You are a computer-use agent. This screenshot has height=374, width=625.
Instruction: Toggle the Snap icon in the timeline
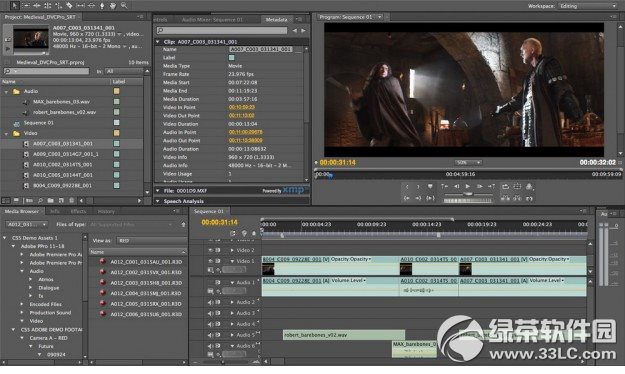click(233, 233)
